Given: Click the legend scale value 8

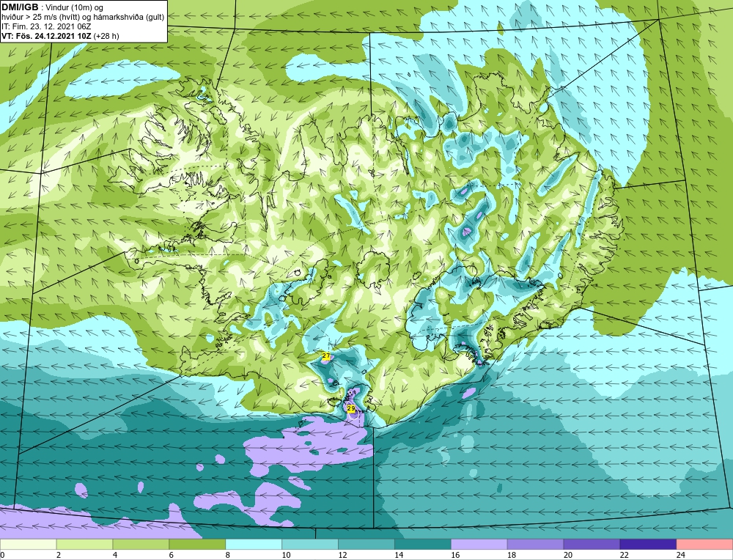Looking at the screenshot, I should tap(229, 555).
